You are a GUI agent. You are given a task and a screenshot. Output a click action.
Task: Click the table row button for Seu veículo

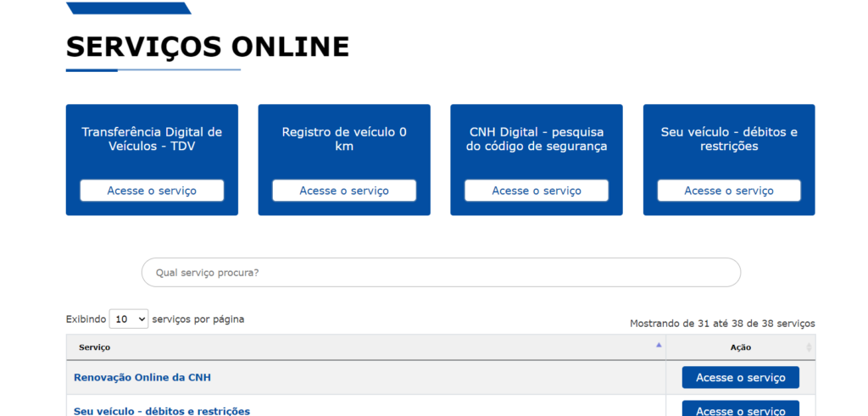click(x=740, y=409)
